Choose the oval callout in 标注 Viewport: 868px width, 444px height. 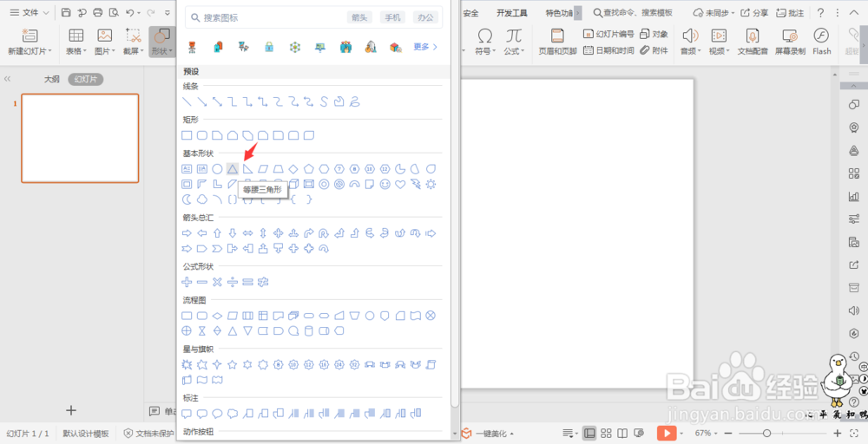(218, 413)
